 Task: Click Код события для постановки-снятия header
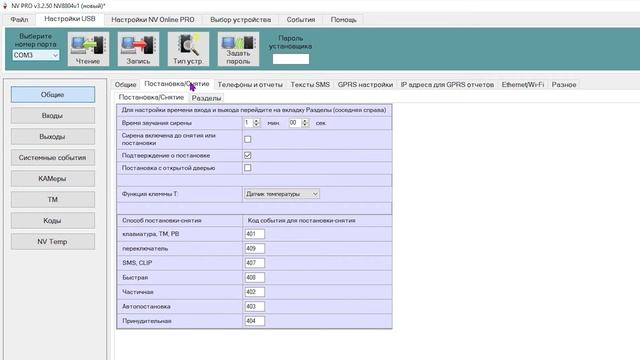302,220
